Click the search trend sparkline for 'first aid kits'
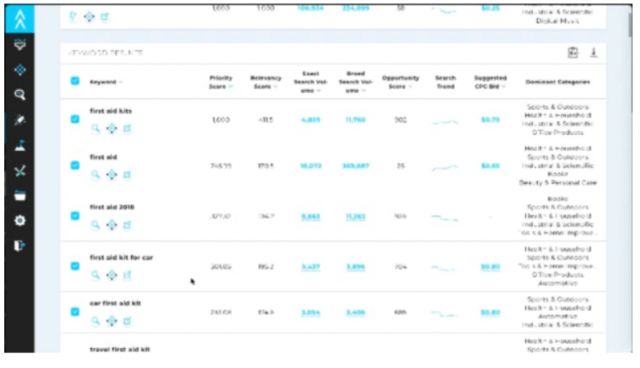The height and width of the screenshot is (368, 640). [x=445, y=122]
